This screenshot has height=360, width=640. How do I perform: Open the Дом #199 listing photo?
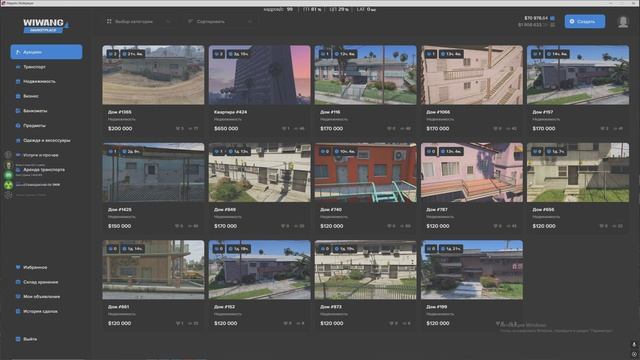coord(471,270)
